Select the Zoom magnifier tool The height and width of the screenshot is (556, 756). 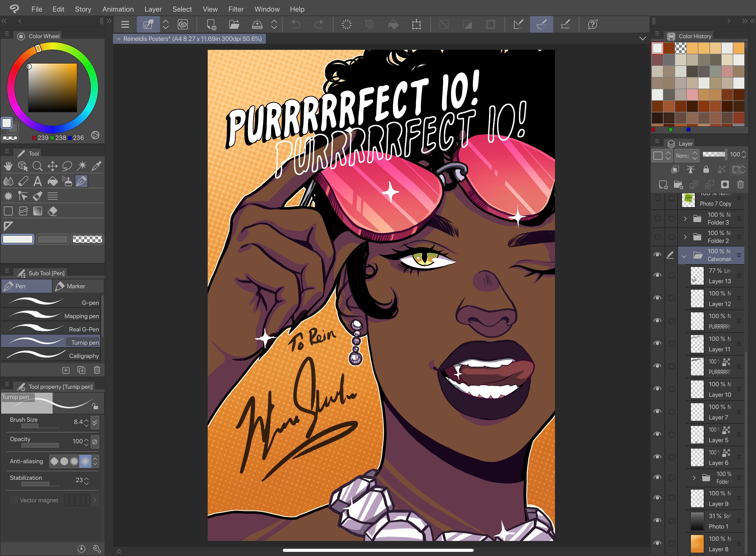coord(37,166)
